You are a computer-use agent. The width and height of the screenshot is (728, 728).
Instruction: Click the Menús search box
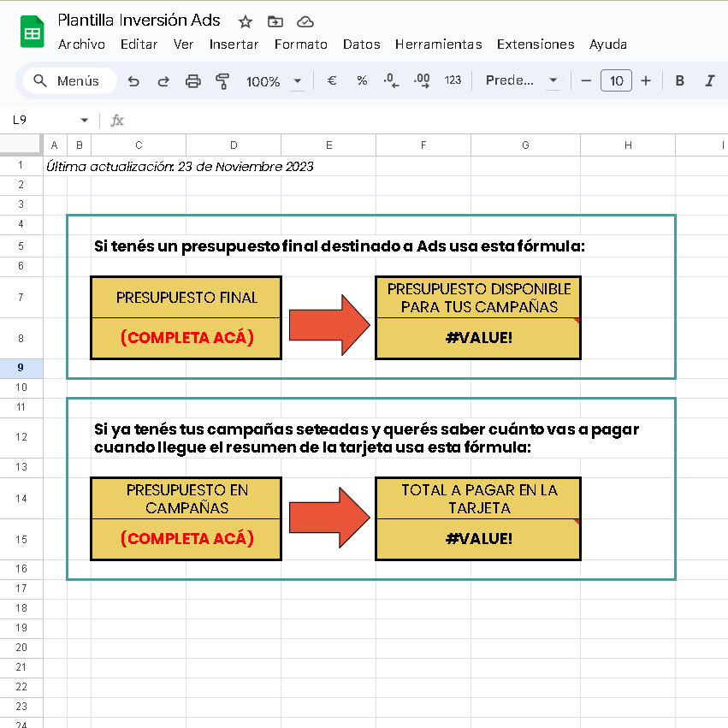[x=69, y=80]
